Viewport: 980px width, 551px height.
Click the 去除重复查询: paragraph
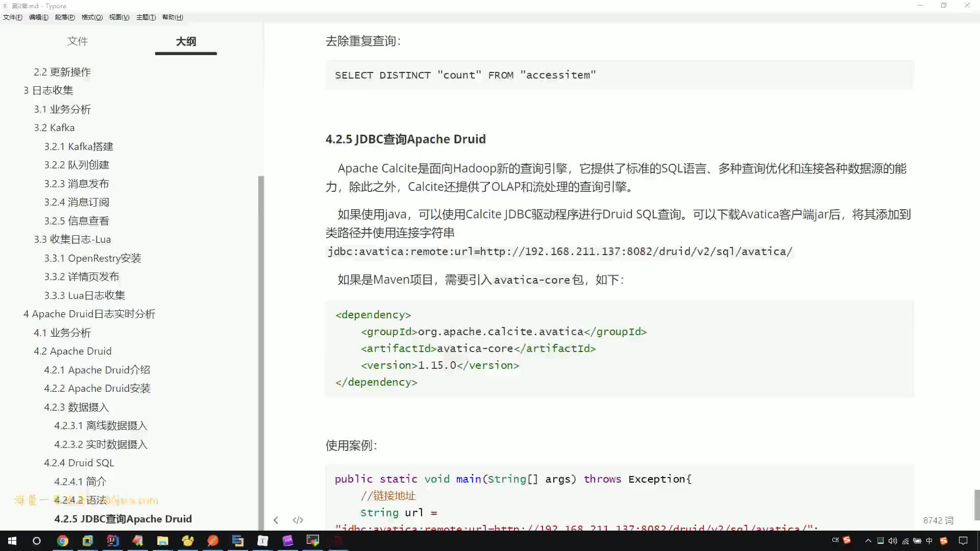(363, 41)
